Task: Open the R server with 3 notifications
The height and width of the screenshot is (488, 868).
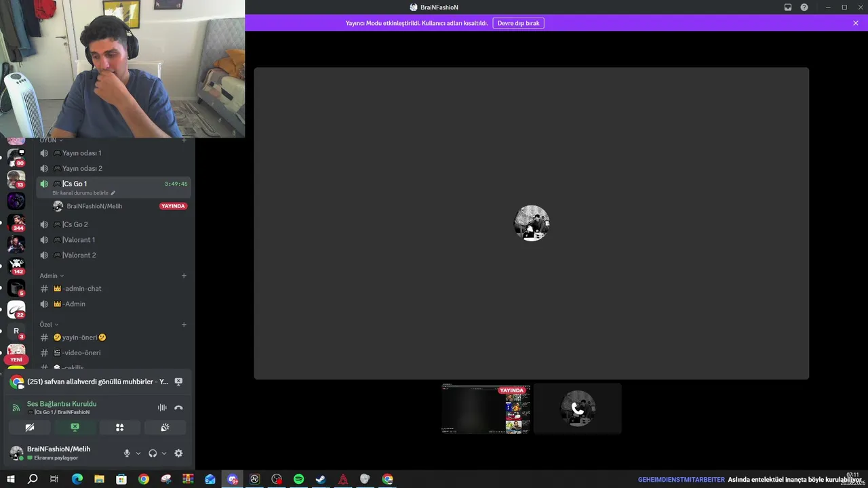Action: pyautogui.click(x=16, y=331)
